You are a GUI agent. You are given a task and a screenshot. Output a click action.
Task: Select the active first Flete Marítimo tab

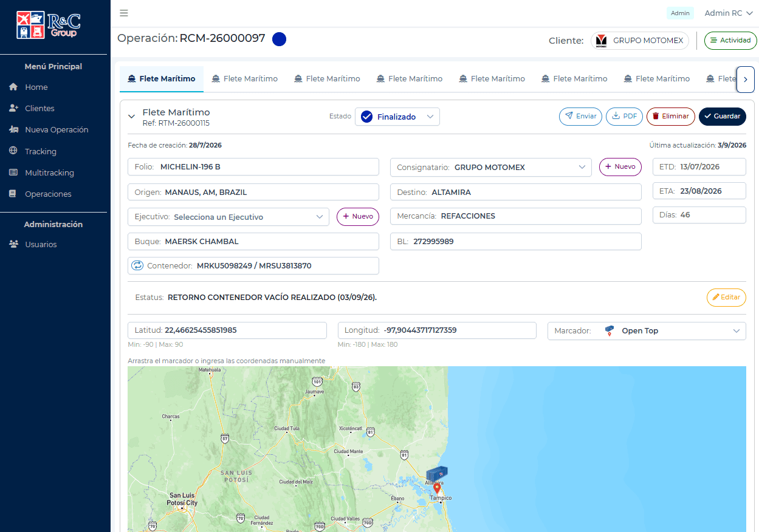[162, 78]
